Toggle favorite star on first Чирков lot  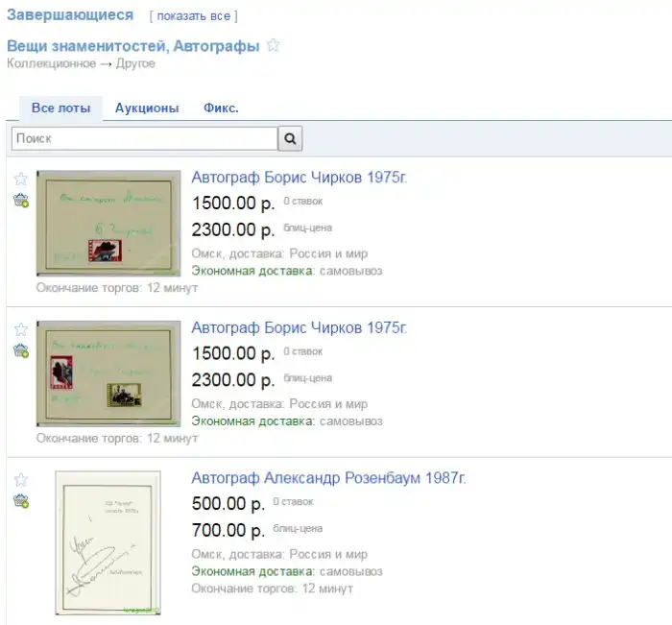coord(20,179)
